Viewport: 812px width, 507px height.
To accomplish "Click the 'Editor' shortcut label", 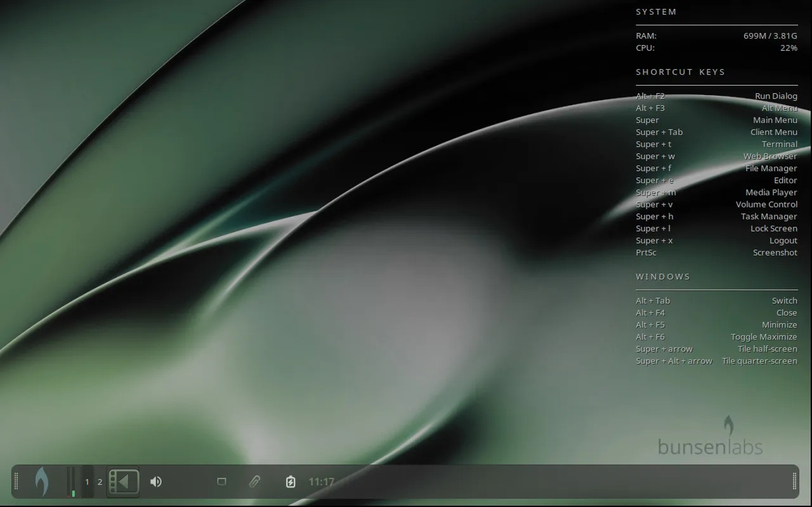I will pos(785,181).
